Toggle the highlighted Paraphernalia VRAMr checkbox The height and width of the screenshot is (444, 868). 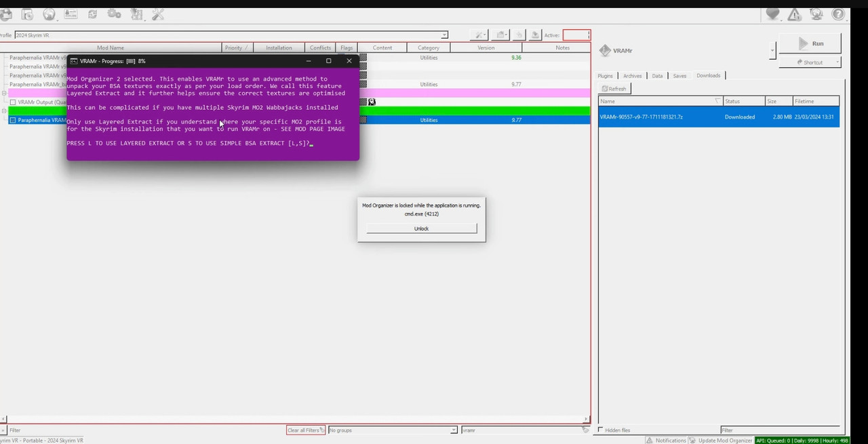(x=13, y=120)
